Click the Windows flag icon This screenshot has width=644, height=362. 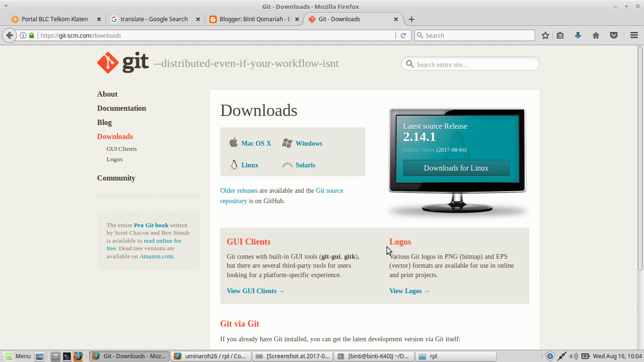287,143
